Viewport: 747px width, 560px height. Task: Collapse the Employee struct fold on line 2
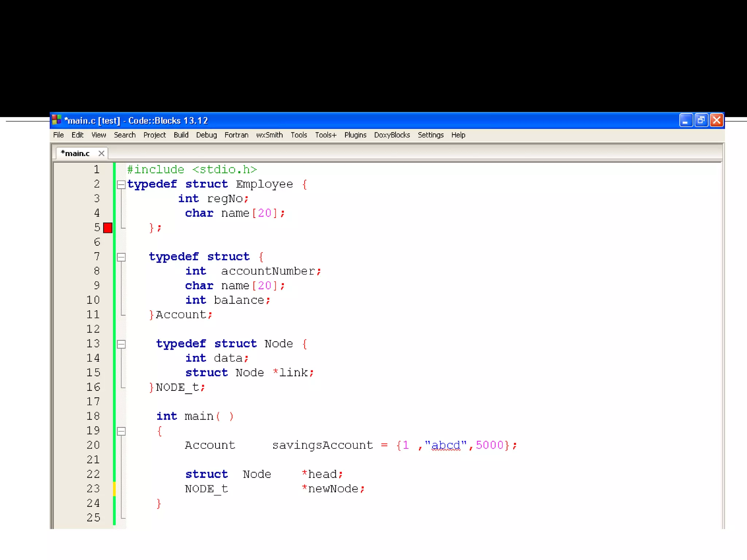(x=121, y=184)
